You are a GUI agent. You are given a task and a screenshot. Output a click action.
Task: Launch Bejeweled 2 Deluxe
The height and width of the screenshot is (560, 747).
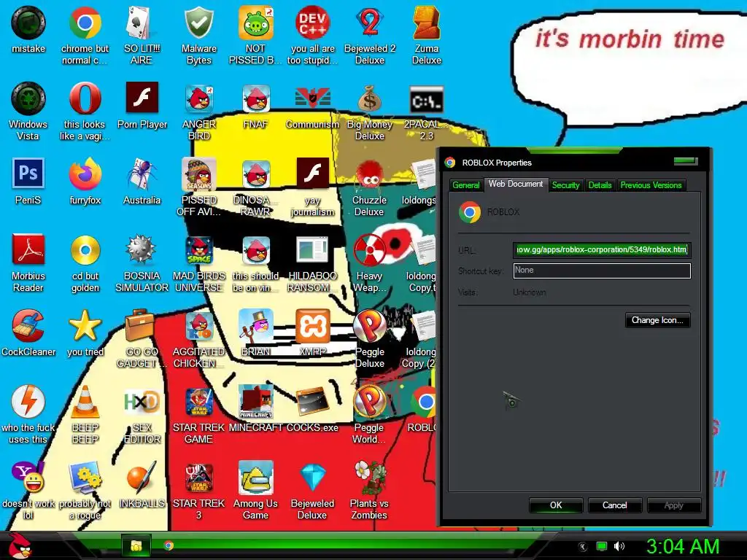(370, 23)
